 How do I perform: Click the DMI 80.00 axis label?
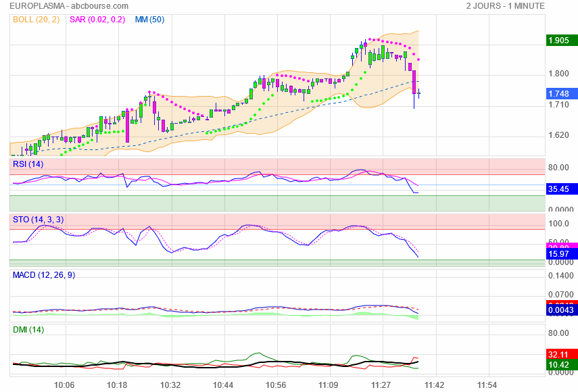tap(558, 333)
